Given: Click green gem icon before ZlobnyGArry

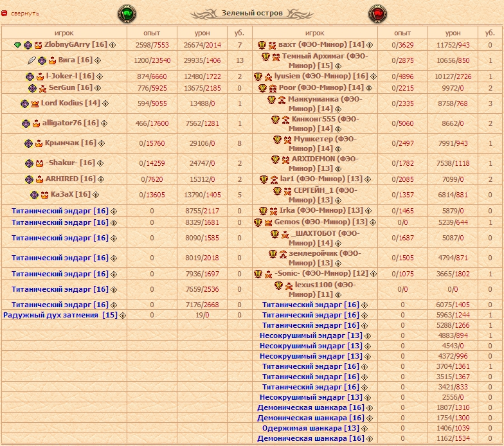Looking at the screenshot, I should [18, 45].
